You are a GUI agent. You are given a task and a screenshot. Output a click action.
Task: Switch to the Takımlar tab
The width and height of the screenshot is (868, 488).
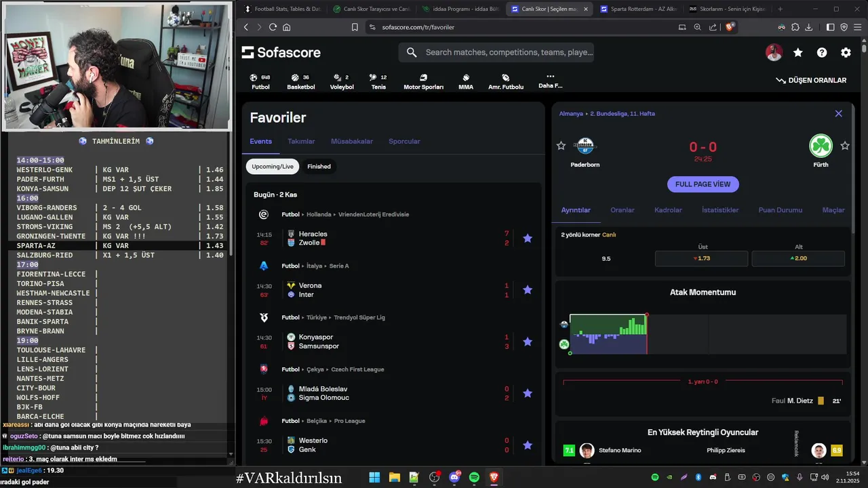(x=301, y=141)
